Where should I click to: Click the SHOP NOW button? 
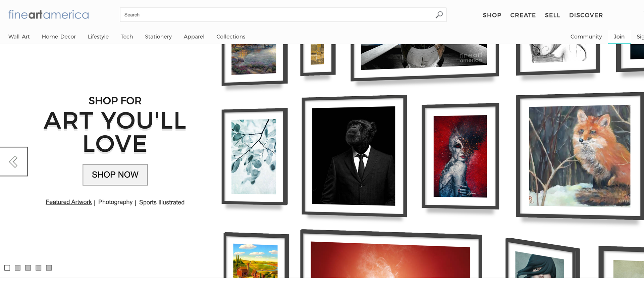(115, 175)
